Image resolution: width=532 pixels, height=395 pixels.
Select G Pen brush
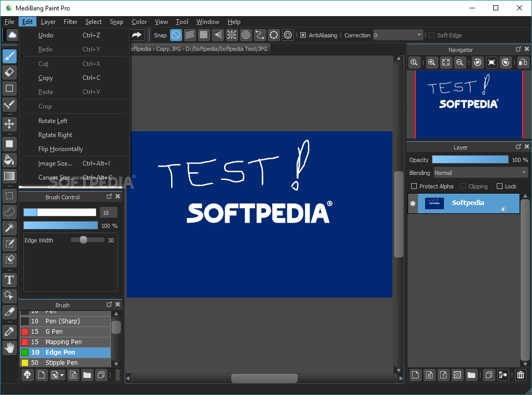65,332
